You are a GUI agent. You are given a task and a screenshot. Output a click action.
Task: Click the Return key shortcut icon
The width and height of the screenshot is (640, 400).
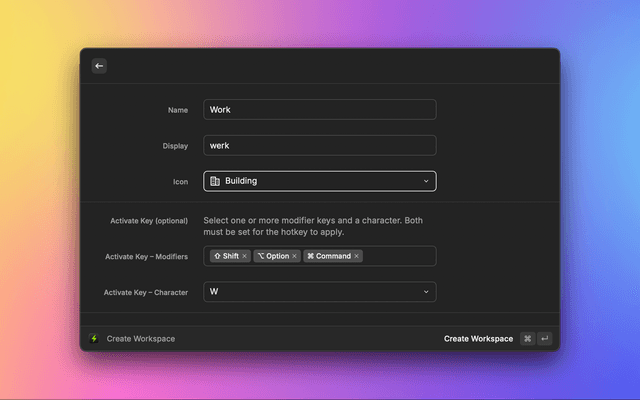(x=544, y=338)
